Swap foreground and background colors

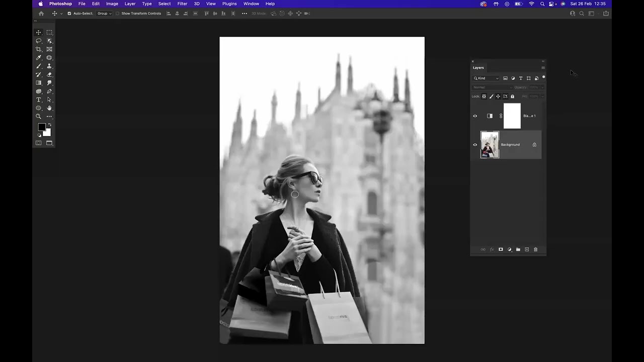(x=49, y=125)
